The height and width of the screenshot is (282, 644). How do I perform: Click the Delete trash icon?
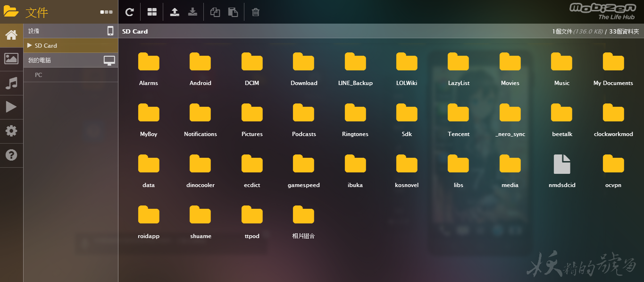(x=256, y=12)
